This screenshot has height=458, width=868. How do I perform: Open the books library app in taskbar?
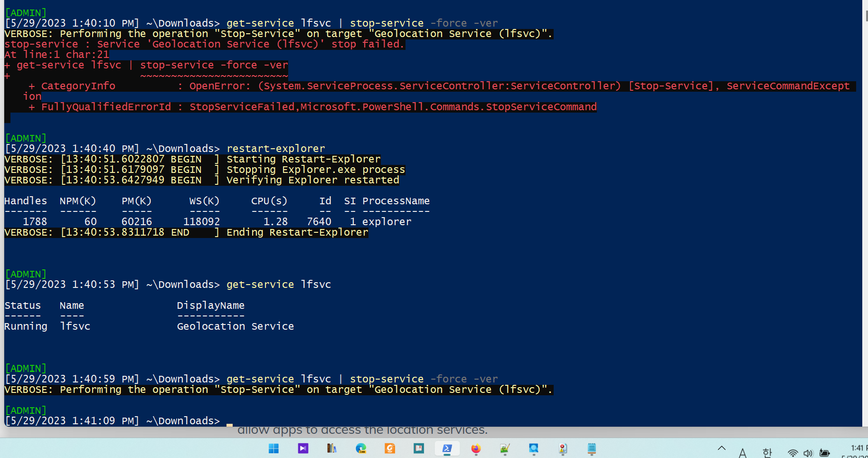pos(332,448)
